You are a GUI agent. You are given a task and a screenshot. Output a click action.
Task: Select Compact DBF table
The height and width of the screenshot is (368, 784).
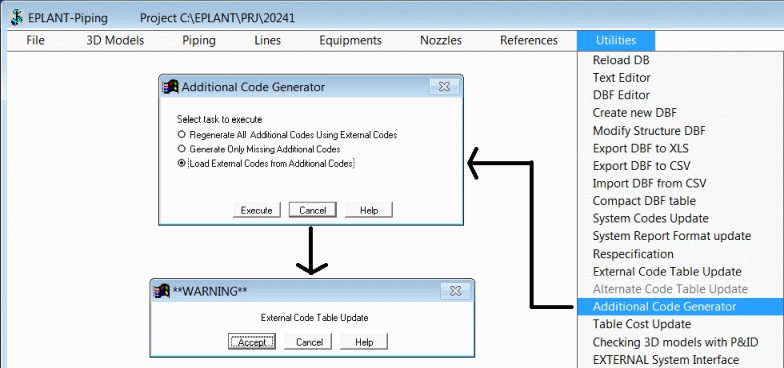click(644, 201)
